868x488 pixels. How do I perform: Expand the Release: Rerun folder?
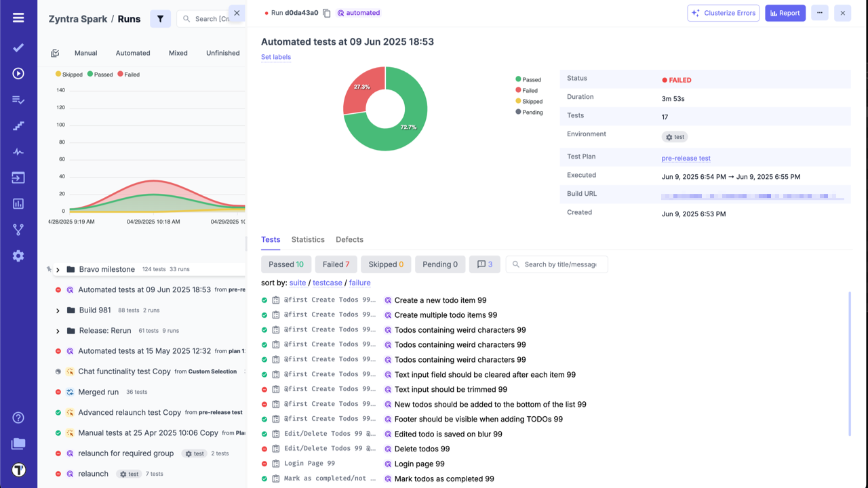[x=58, y=331]
